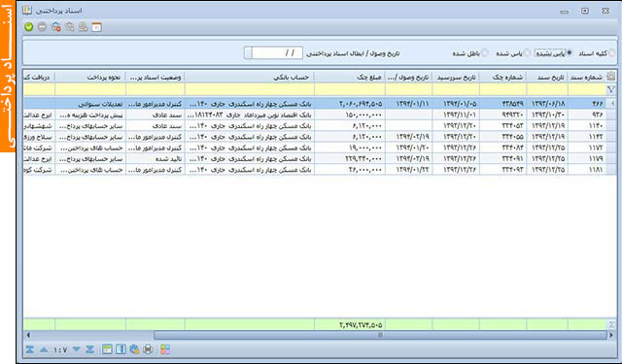Click filter cell under مبلغ چک column

(350, 89)
